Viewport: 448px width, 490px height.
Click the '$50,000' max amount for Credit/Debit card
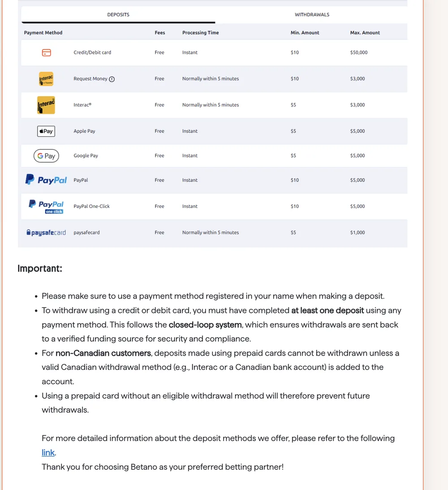click(359, 52)
